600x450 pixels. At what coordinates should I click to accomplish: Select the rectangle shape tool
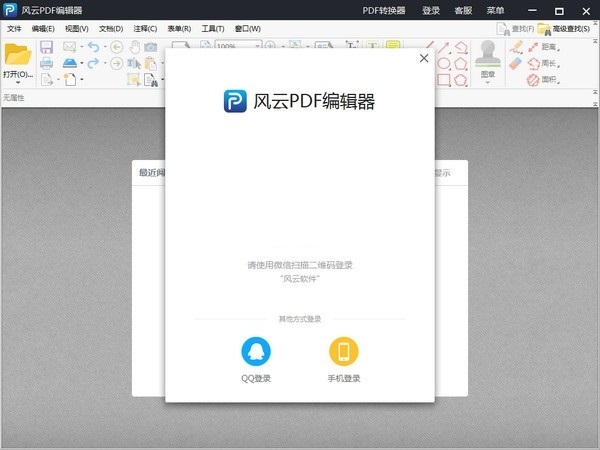[443, 80]
